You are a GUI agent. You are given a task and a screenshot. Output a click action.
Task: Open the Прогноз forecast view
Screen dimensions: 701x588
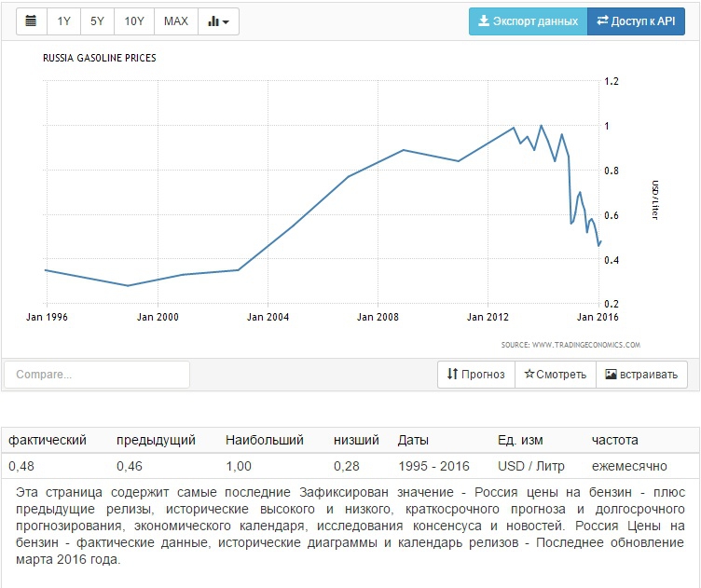click(x=476, y=375)
